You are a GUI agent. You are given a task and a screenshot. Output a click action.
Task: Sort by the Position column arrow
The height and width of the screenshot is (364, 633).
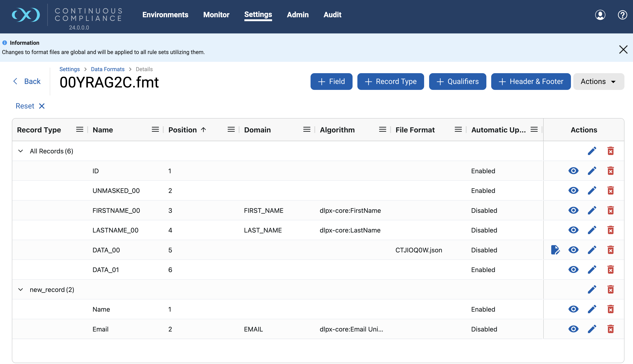point(203,129)
